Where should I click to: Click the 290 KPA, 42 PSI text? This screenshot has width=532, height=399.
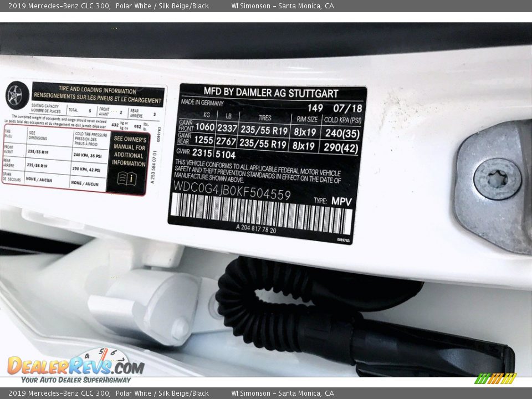click(86, 168)
